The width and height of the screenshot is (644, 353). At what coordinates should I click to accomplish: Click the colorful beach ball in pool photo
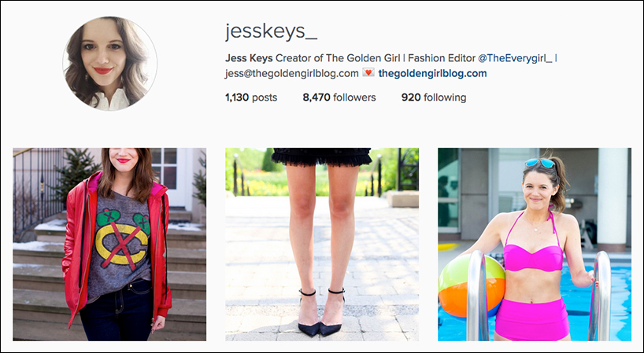472,285
